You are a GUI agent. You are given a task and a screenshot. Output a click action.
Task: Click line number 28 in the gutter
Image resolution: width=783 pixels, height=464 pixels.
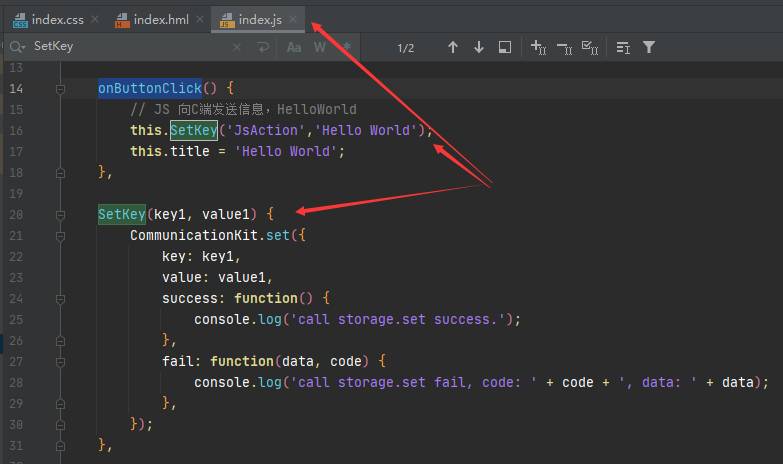click(x=16, y=383)
